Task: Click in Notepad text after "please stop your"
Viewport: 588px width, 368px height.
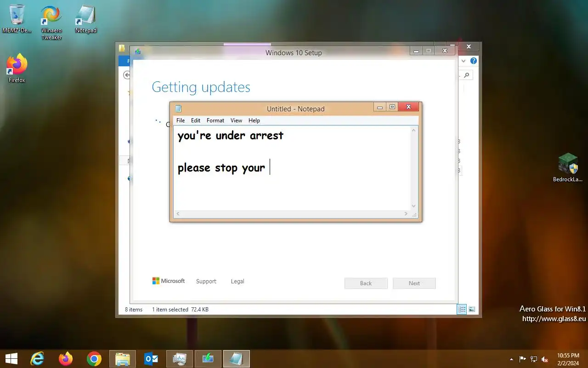Action: [x=270, y=167]
